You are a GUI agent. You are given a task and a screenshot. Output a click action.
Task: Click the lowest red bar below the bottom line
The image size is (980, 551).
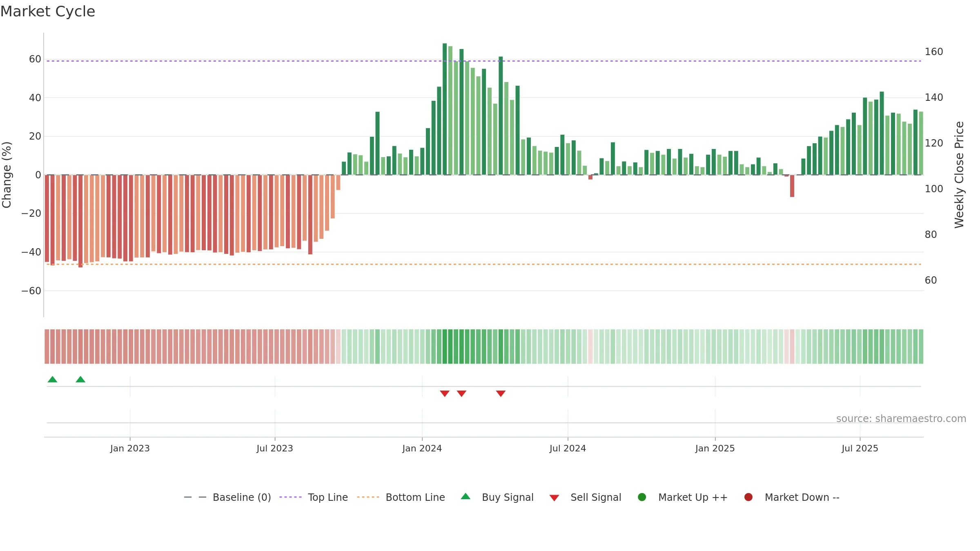80,221
